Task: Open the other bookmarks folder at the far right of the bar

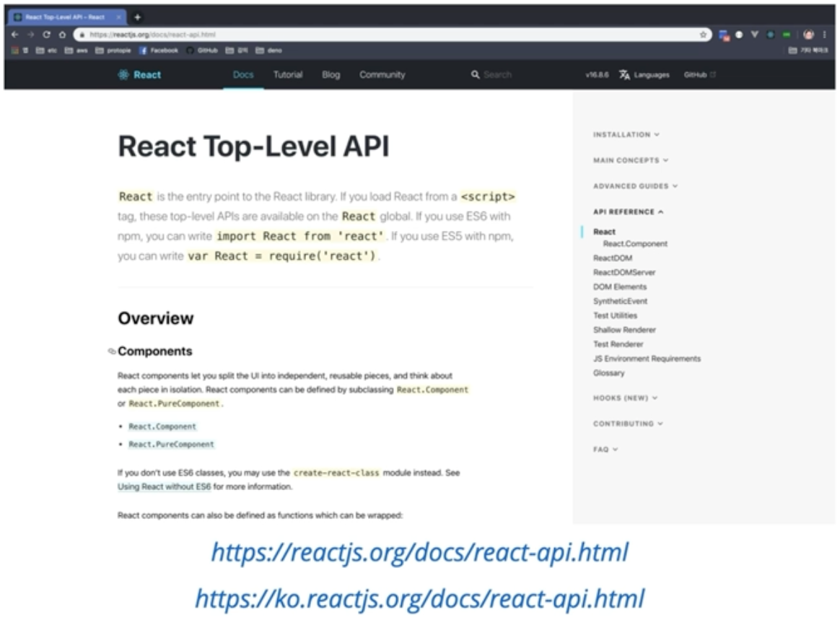Action: click(x=808, y=51)
